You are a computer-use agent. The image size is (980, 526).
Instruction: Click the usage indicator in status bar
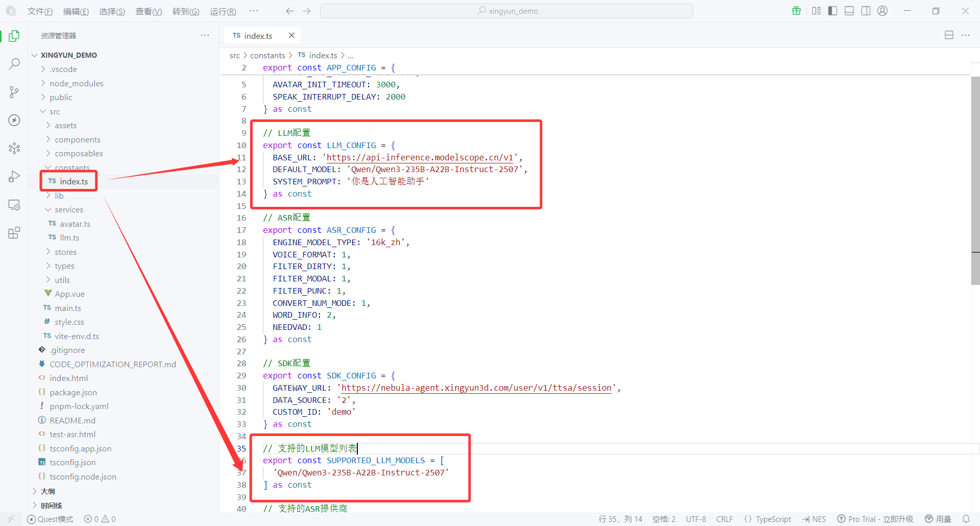point(938,519)
